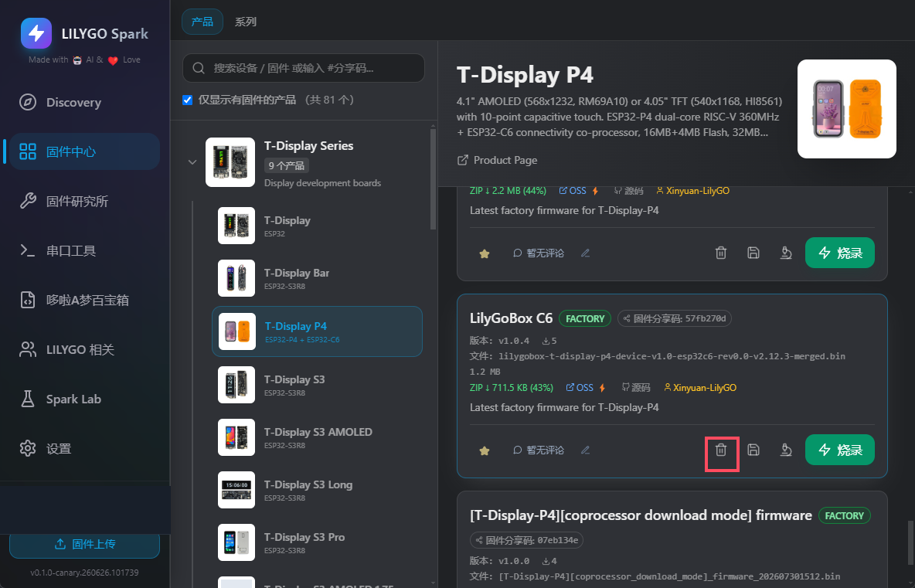Collapse the T-Display Series group chevron

pos(192,161)
